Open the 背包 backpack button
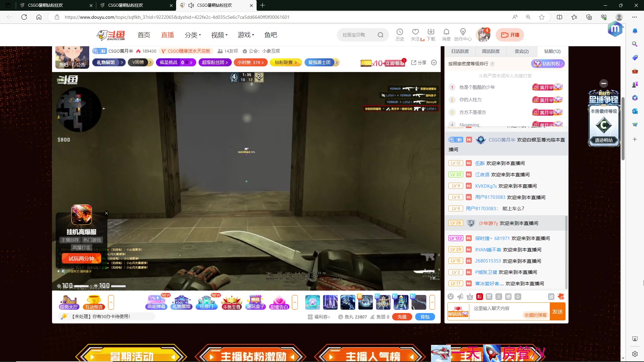The height and width of the screenshot is (362, 644). pos(425,317)
